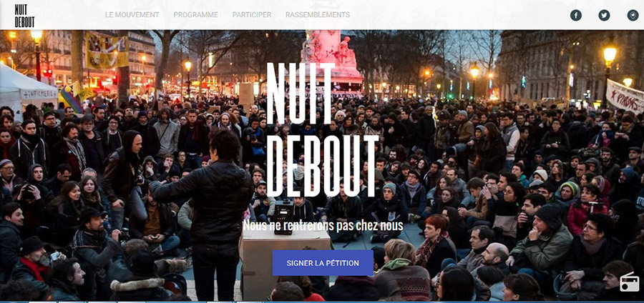Click the white Infirmerie tent sign
The height and width of the screenshot is (303, 644).
[39, 94]
